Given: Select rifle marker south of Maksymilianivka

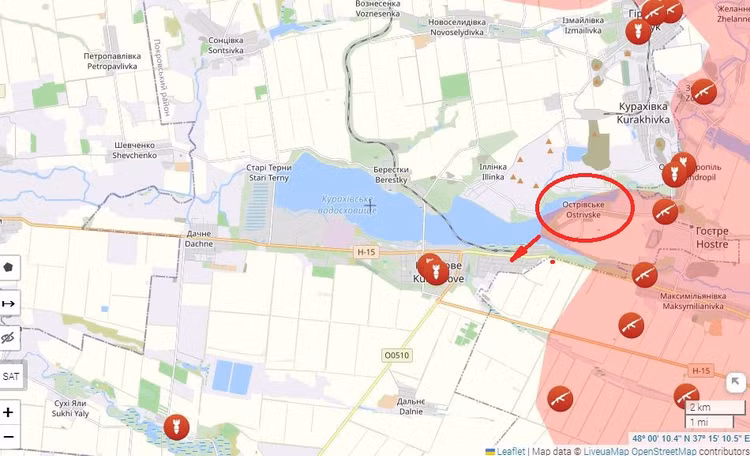Looking at the screenshot, I should [631, 325].
